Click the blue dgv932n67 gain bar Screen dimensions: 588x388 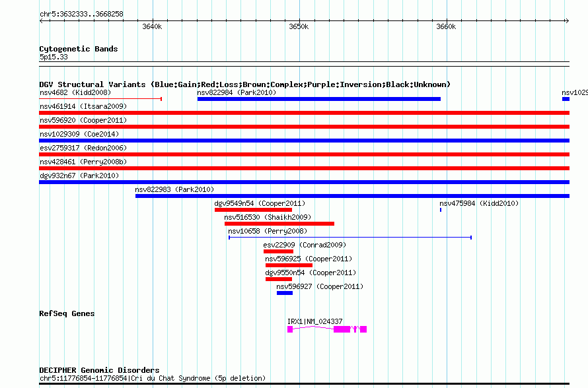pos(304,182)
